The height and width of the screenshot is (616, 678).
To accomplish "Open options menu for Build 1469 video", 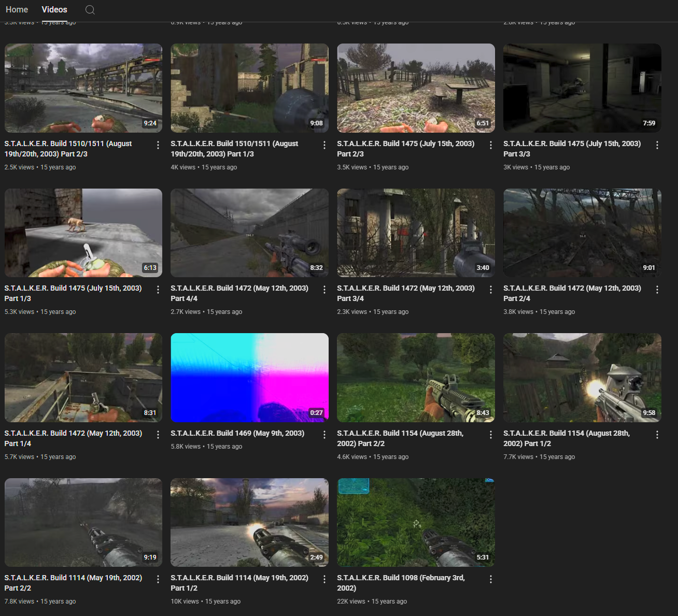I will [x=324, y=435].
